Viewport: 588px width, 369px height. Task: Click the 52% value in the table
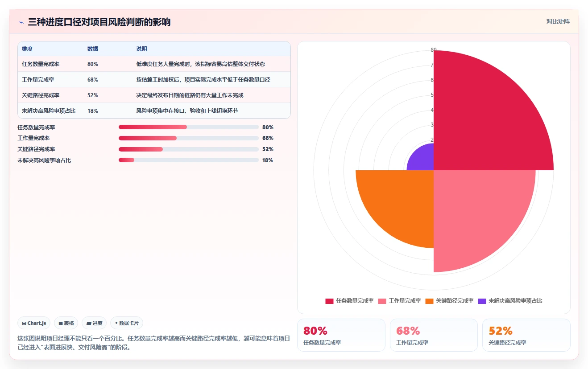[93, 95]
